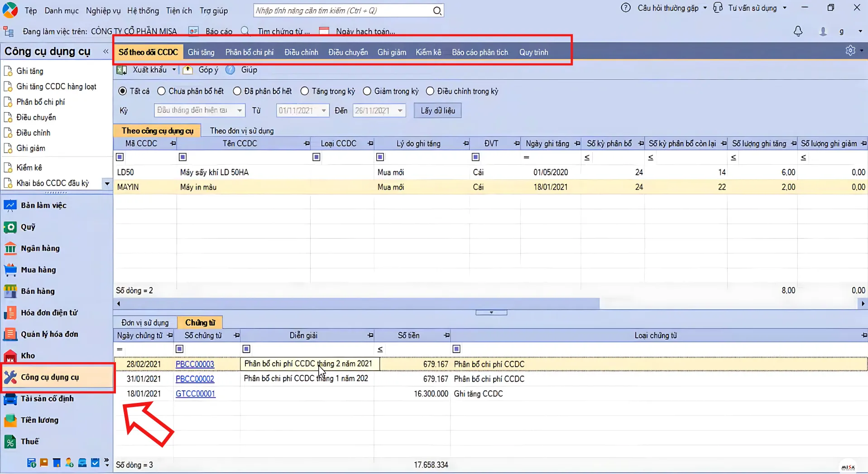Click the Tìm chứng từ search icon
868x474 pixels.
pos(245,31)
